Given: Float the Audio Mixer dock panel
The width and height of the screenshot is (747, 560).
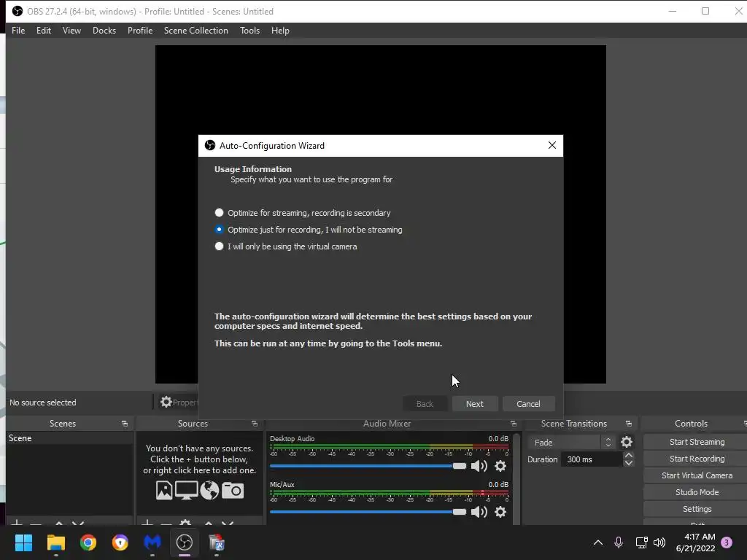Looking at the screenshot, I should [513, 424].
